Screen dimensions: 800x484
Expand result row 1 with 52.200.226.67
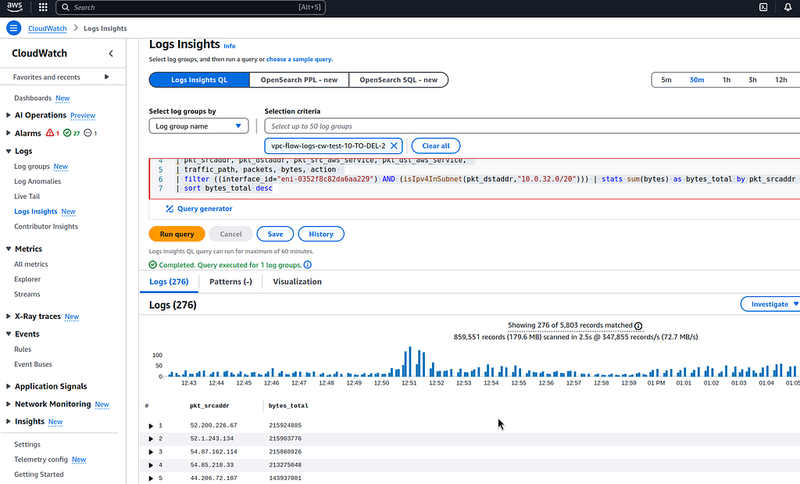pos(151,425)
